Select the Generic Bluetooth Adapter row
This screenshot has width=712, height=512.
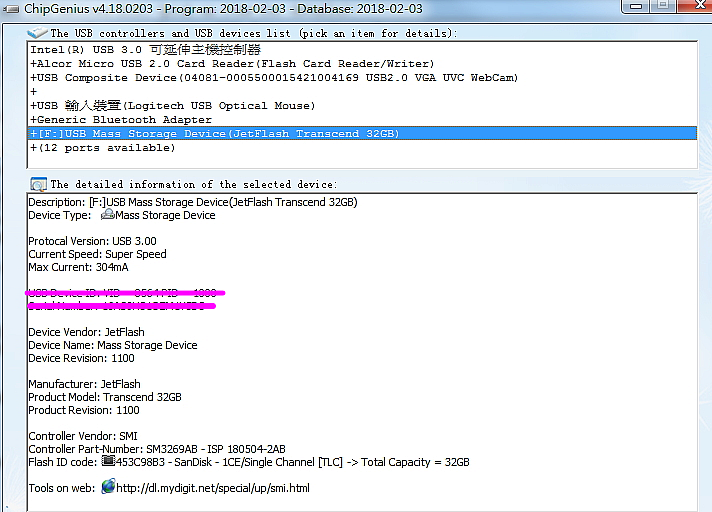tap(362, 120)
